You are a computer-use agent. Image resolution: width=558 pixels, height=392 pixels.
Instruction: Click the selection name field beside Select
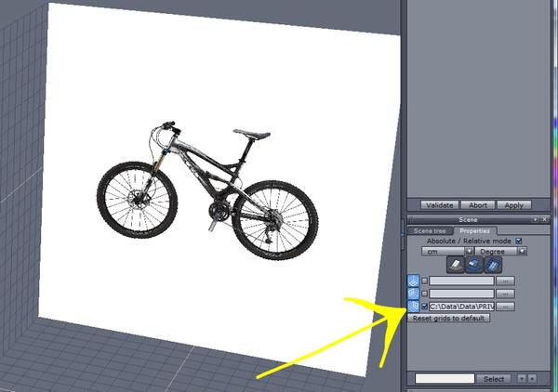point(445,378)
